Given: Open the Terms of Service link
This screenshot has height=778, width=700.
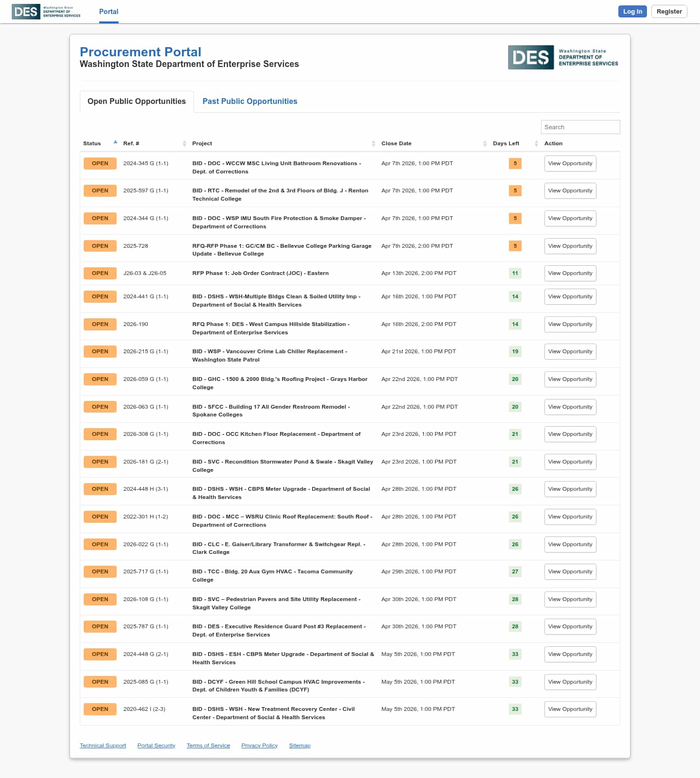Looking at the screenshot, I should pyautogui.click(x=208, y=745).
